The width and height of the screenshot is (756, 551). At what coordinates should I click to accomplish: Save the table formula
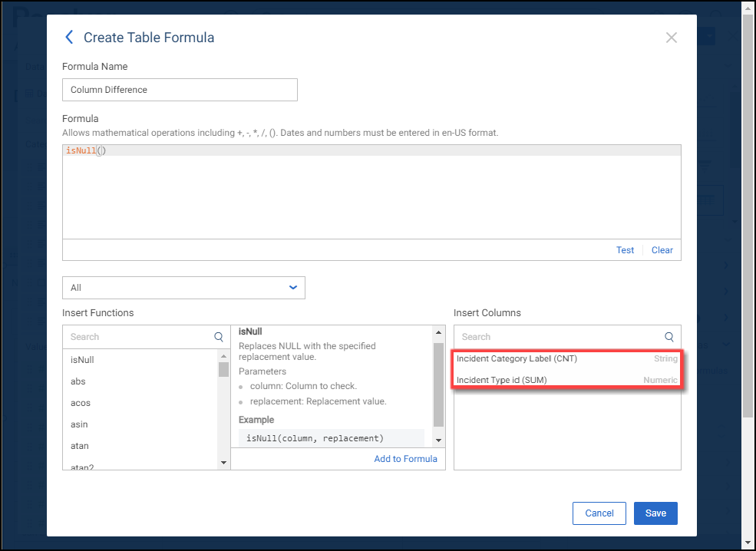(655, 513)
